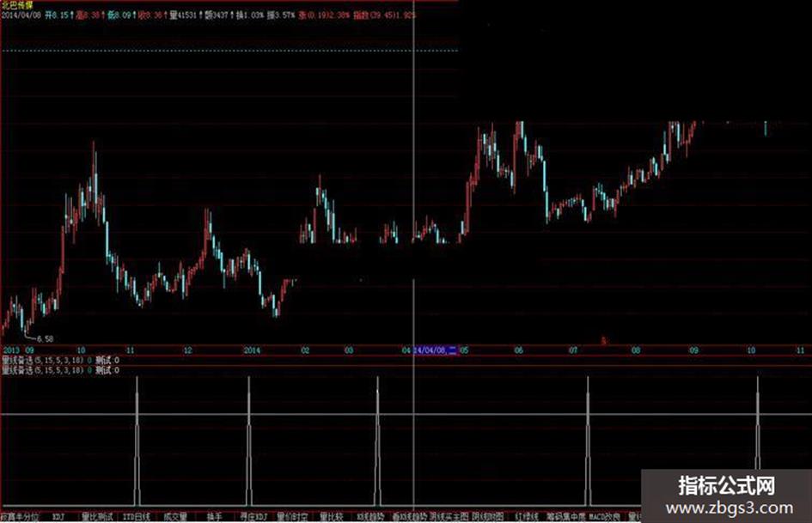Switch to the 红绿线 indicator tab
This screenshot has height=523, width=812.
point(527,517)
